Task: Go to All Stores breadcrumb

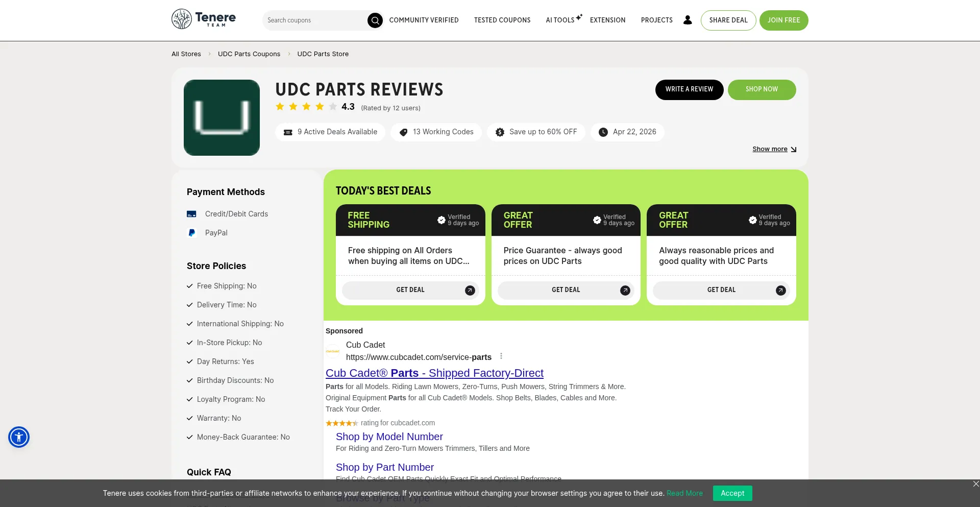Action: [x=186, y=54]
